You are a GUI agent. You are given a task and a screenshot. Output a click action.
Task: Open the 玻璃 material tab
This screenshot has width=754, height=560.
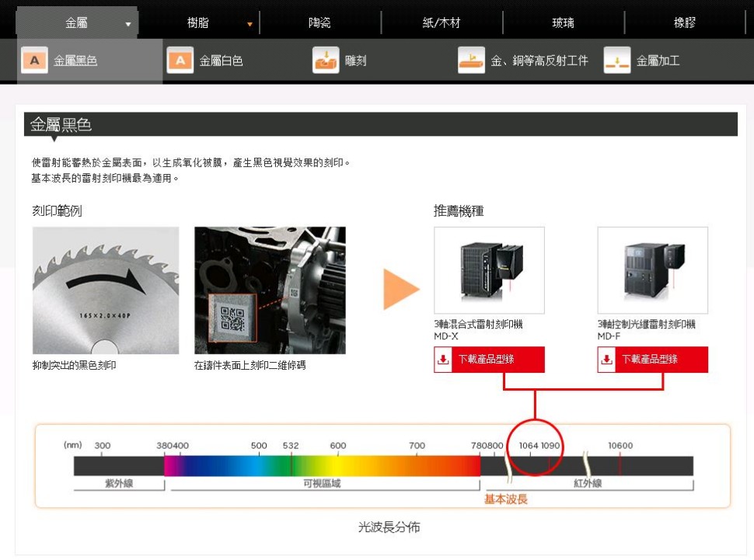point(563,23)
